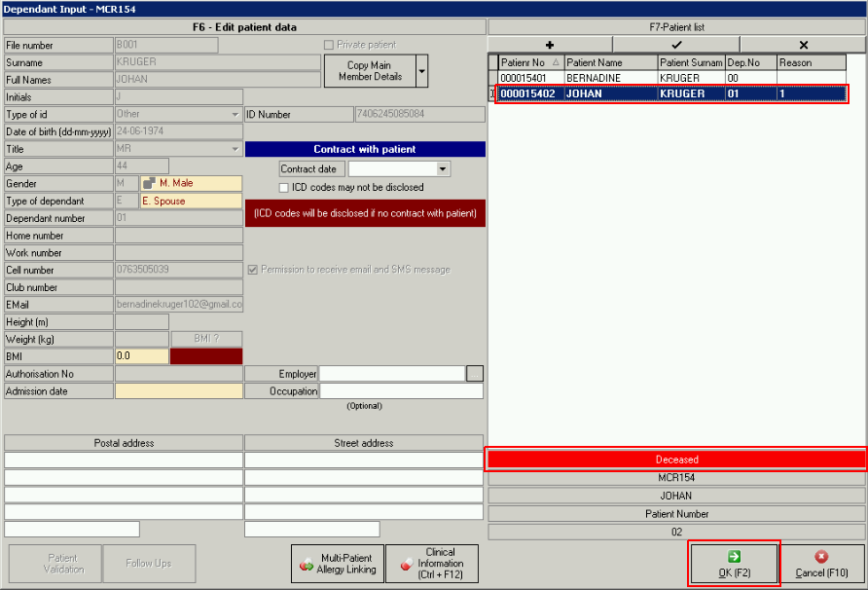Click the Follow Ups button
868x590 pixels.
[149, 564]
